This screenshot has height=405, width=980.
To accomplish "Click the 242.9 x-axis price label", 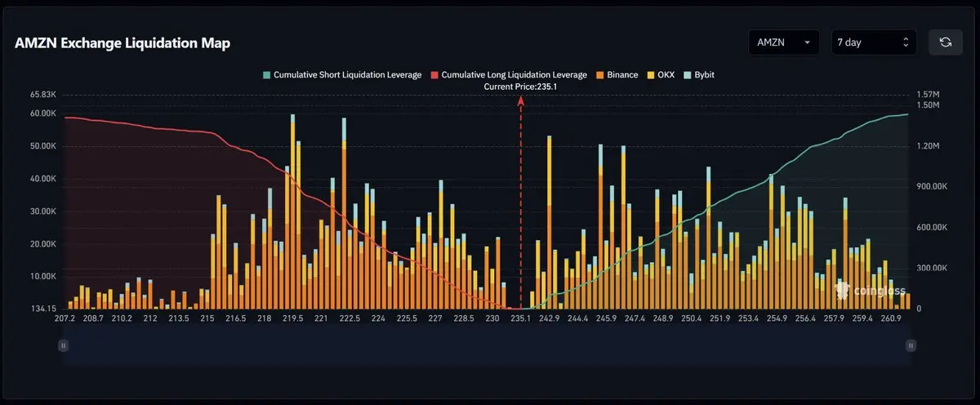I will (x=549, y=319).
